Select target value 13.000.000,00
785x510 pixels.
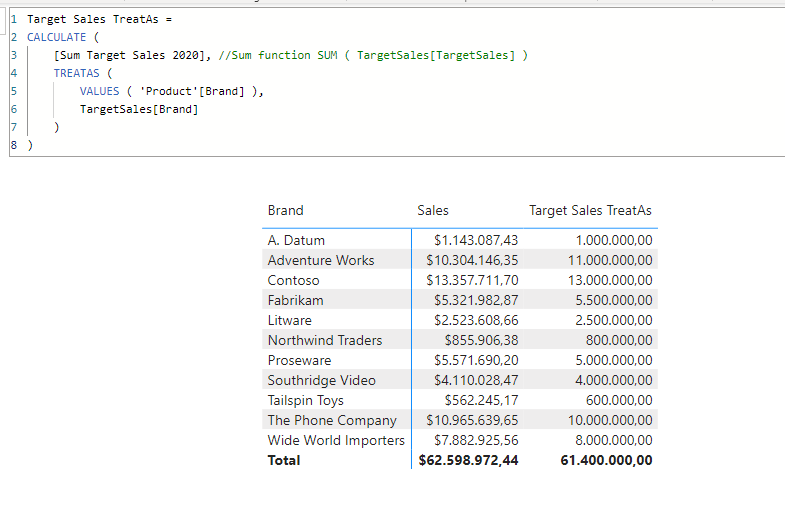[610, 280]
